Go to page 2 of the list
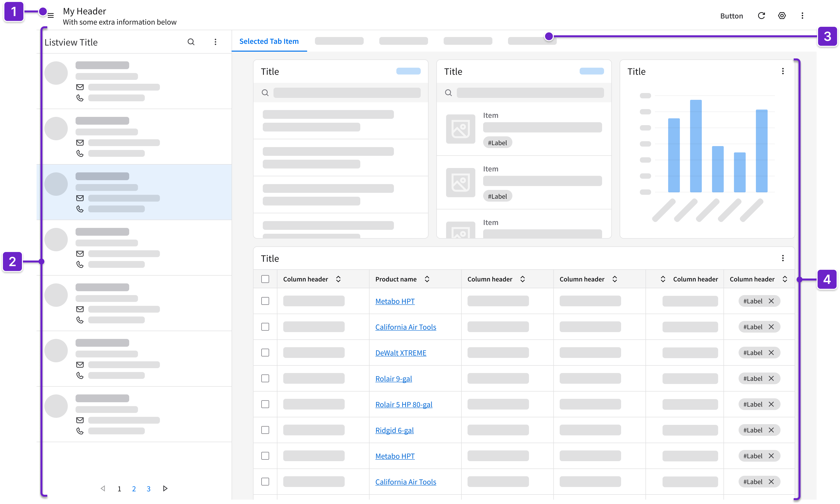The width and height of the screenshot is (840, 504). pos(134,489)
